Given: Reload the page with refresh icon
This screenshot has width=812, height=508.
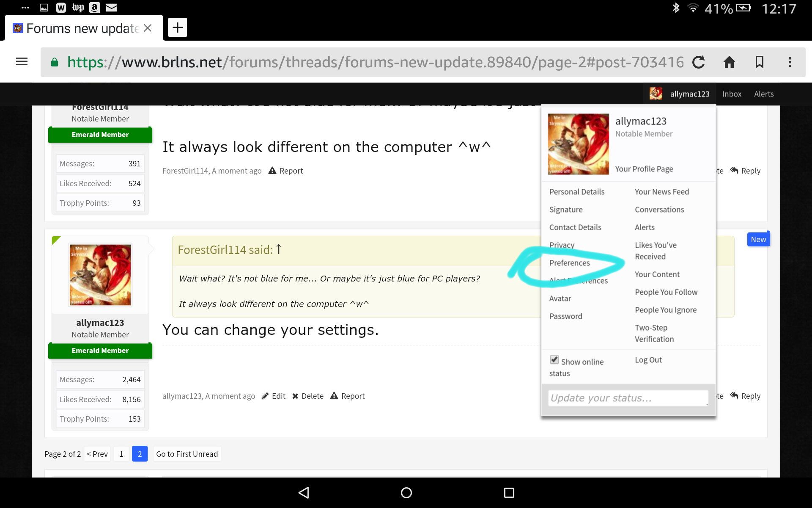Looking at the screenshot, I should point(699,62).
